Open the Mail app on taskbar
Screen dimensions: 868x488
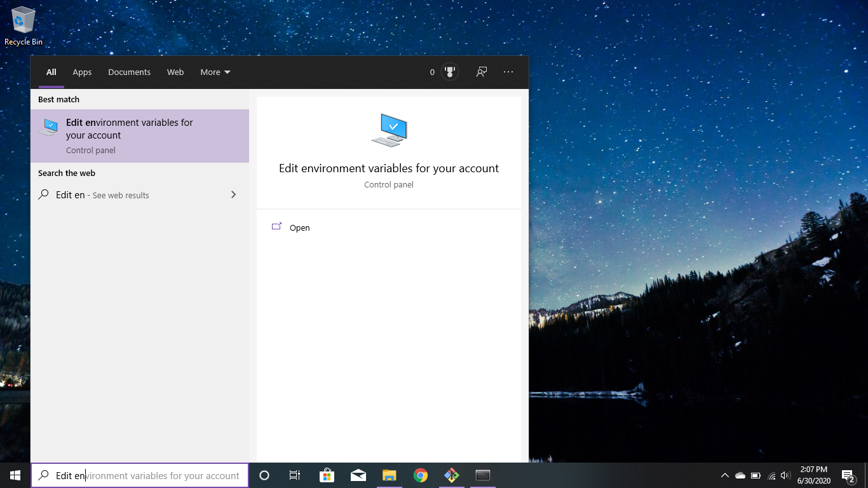click(358, 475)
